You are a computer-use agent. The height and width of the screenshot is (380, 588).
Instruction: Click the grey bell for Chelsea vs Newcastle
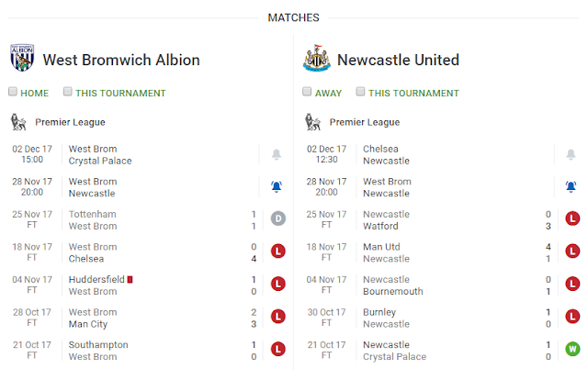(x=571, y=154)
